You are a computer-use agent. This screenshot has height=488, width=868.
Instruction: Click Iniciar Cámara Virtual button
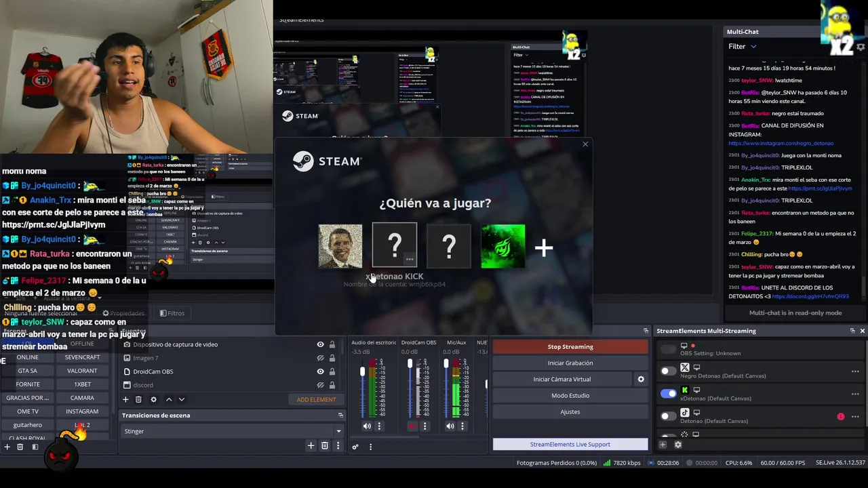click(562, 379)
